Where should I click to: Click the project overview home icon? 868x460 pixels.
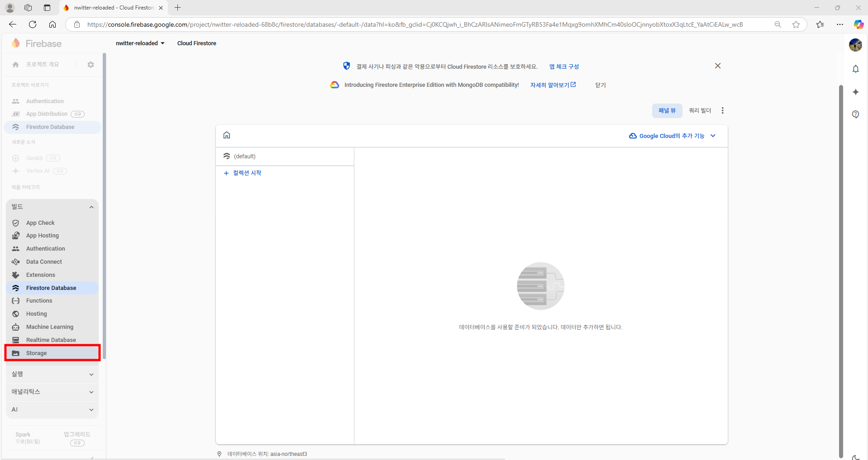coord(16,65)
